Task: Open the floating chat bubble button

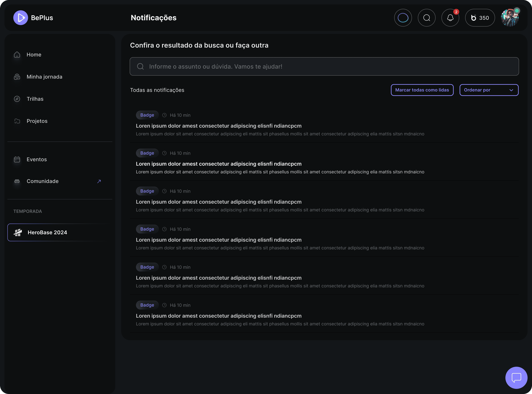Action: [x=516, y=378]
